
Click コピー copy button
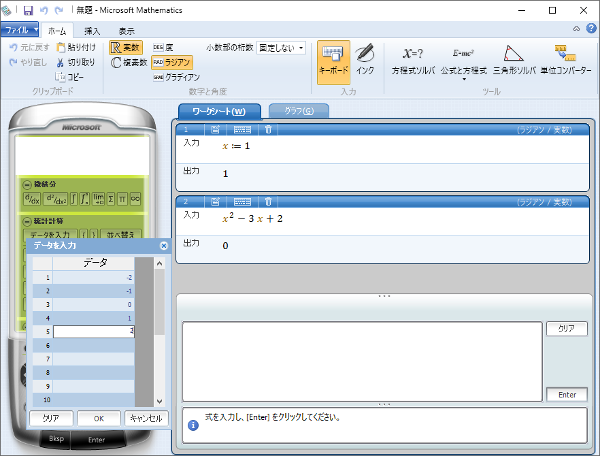coord(69,77)
